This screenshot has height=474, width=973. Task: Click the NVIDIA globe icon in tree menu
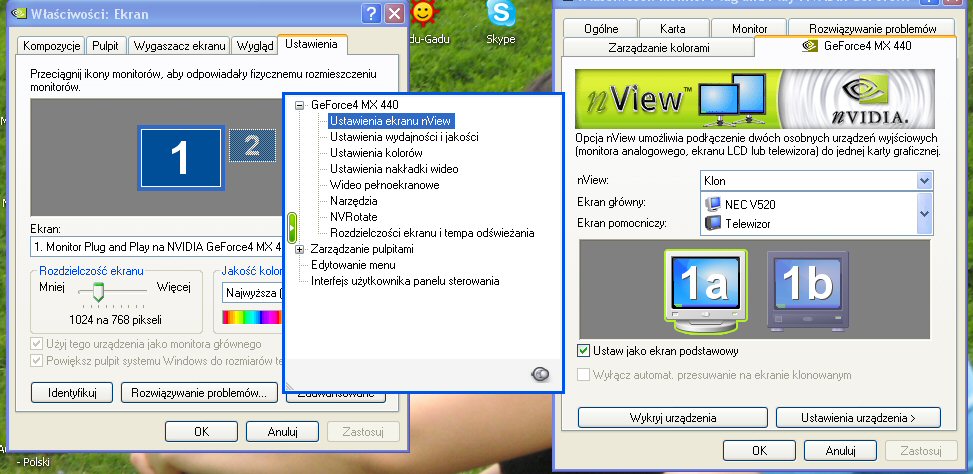[540, 373]
